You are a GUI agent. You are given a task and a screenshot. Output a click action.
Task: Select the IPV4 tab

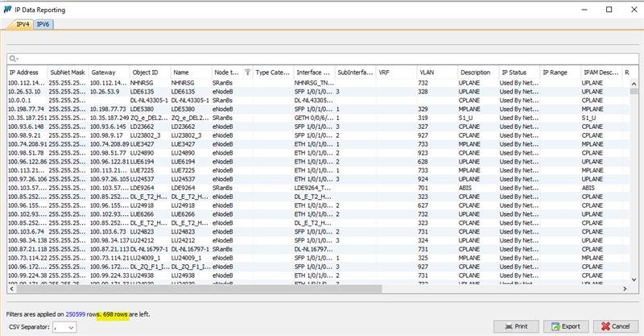coord(21,25)
